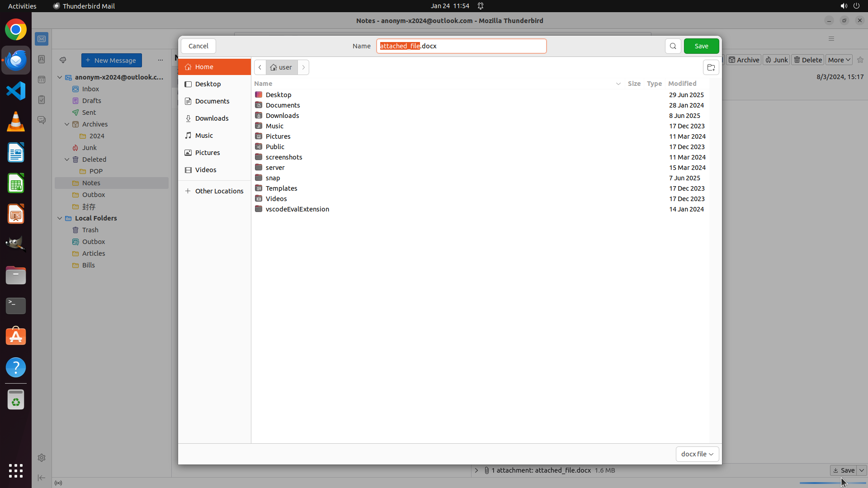Open the Thunderbird calendar icon
This screenshot has height=488, width=868.
[x=42, y=80]
